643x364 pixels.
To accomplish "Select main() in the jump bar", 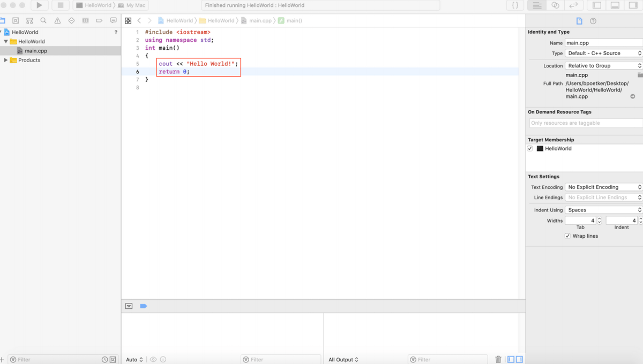I will [x=294, y=20].
